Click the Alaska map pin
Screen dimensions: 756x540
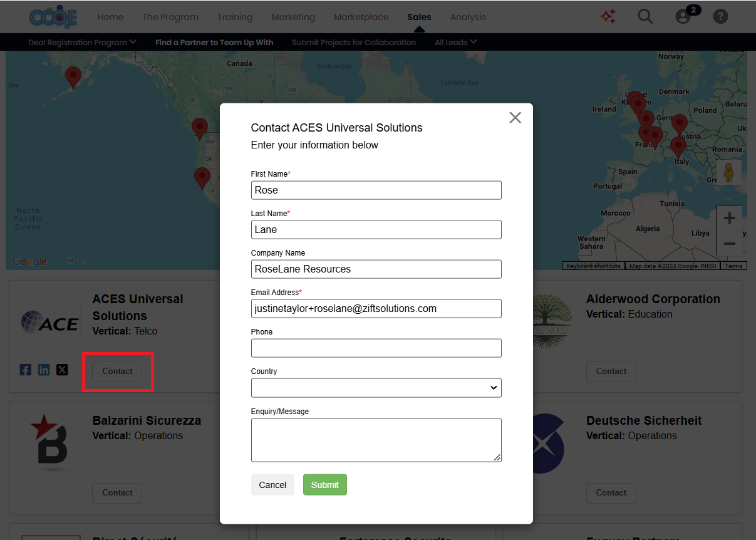(x=73, y=78)
